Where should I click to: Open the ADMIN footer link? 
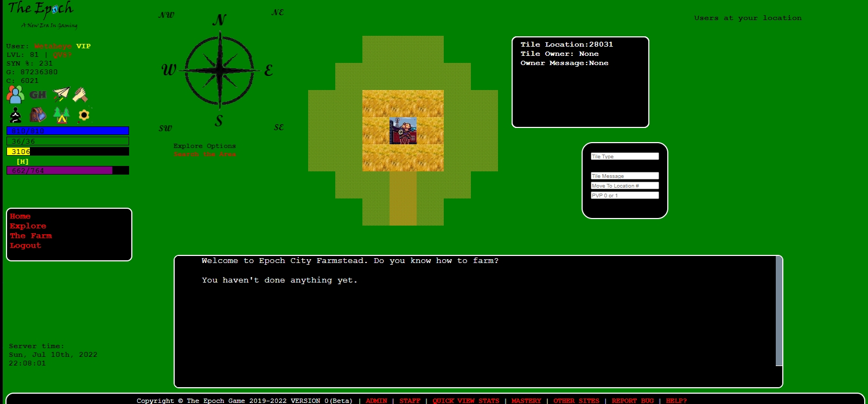pos(376,401)
